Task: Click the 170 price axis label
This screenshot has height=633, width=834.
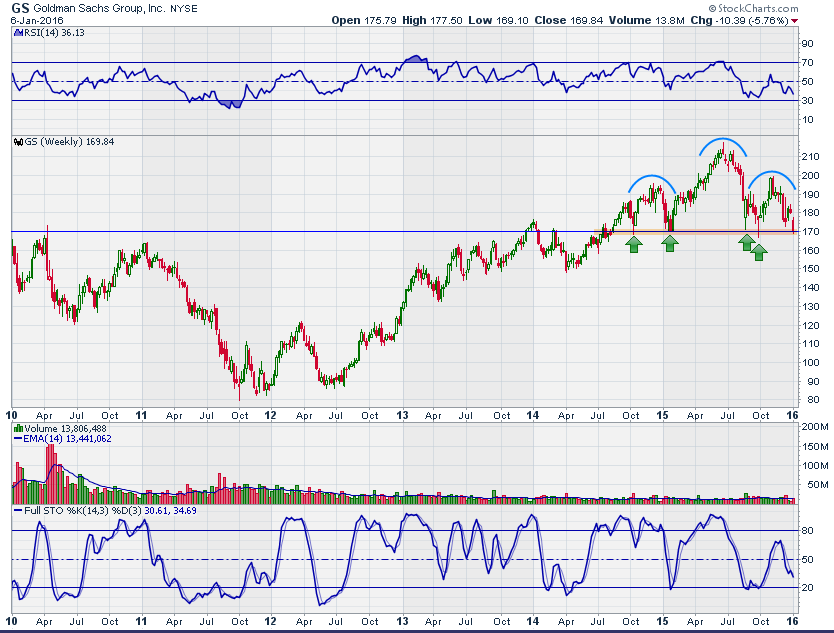Action: point(810,232)
